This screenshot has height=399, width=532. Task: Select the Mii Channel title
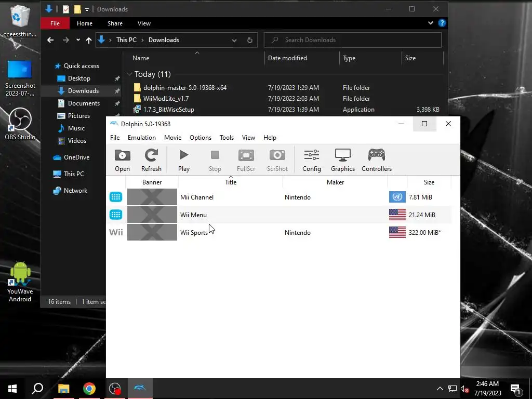pos(197,197)
